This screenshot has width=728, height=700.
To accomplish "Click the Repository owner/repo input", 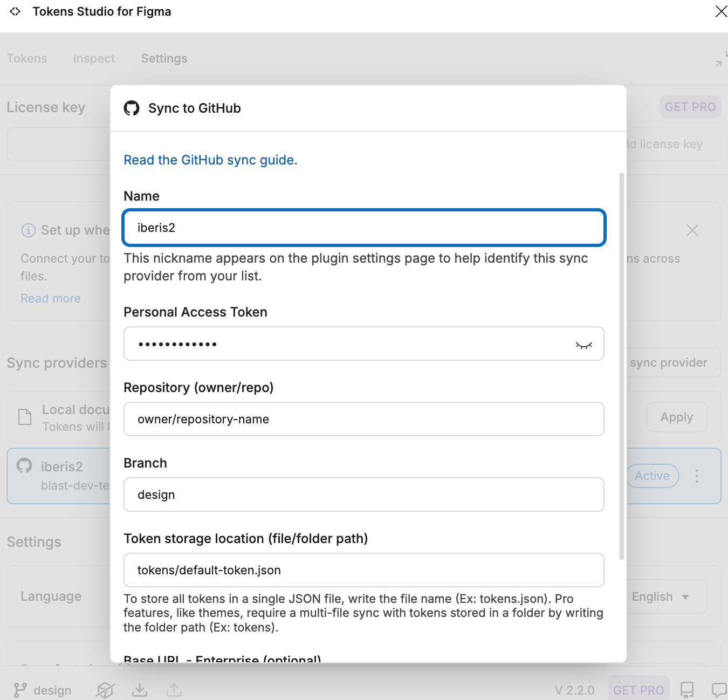I will tap(364, 419).
